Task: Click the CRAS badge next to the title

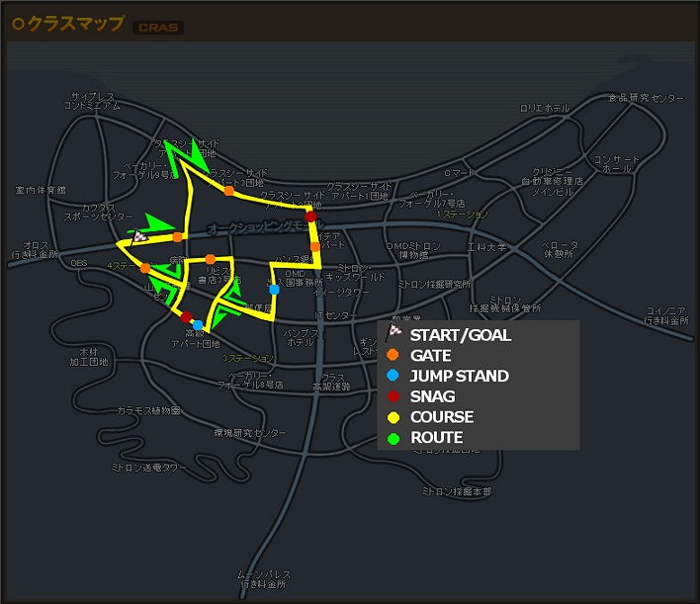Action: pyautogui.click(x=158, y=28)
